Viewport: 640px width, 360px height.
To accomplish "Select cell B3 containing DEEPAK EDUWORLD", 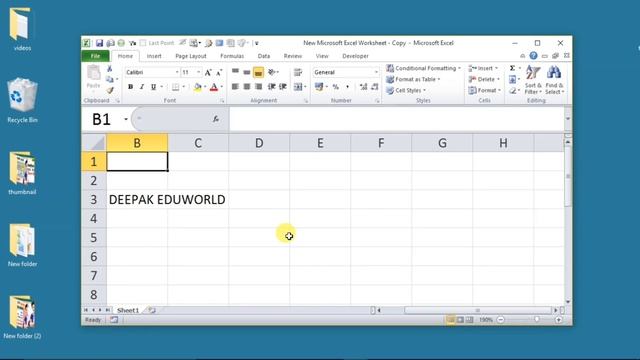I will (x=137, y=200).
